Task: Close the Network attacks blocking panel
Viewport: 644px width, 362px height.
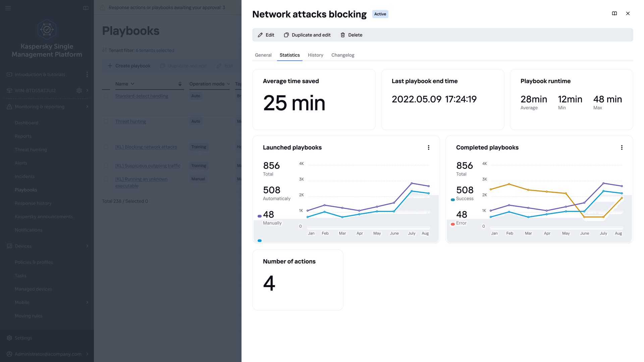Action: coord(628,13)
